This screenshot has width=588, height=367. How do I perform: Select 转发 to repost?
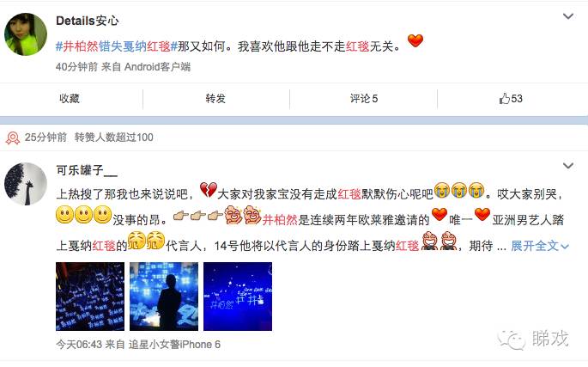[x=215, y=99]
